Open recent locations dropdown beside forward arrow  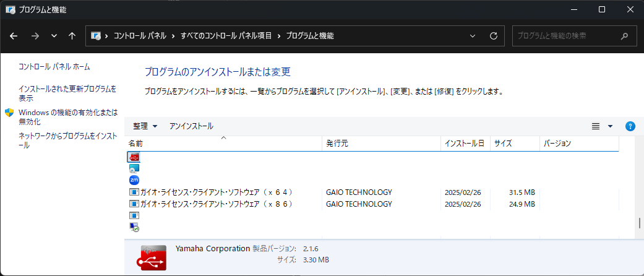[x=54, y=36]
